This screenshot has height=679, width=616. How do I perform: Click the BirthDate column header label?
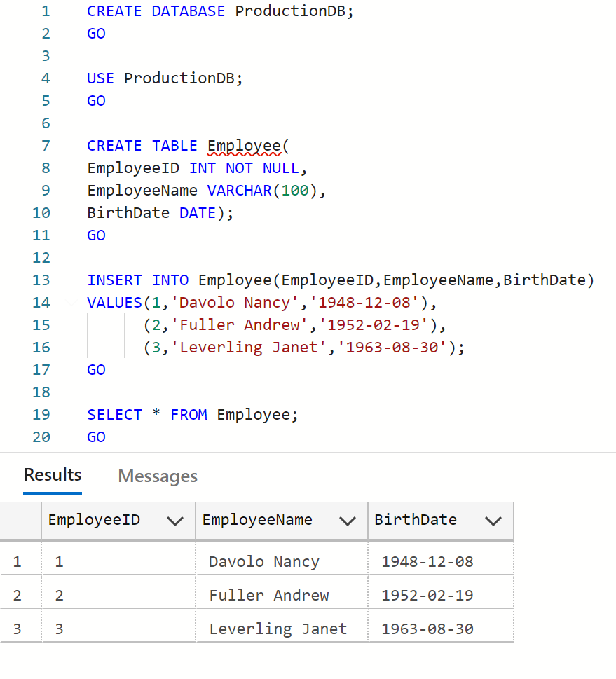tap(416, 520)
